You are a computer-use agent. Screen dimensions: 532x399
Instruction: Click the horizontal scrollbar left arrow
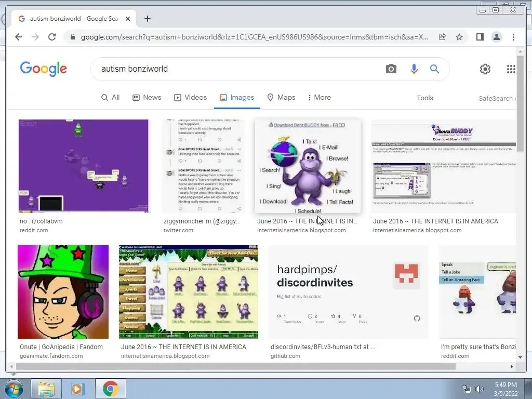click(x=11, y=366)
